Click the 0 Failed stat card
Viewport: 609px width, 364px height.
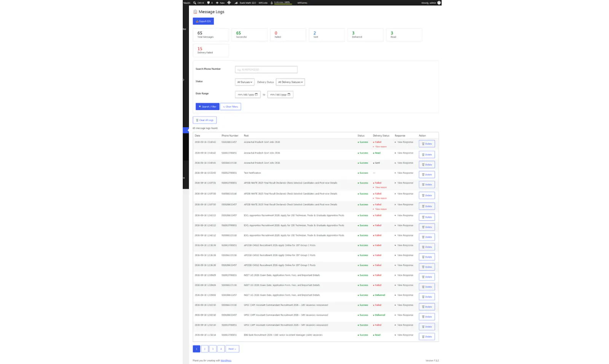click(x=288, y=35)
